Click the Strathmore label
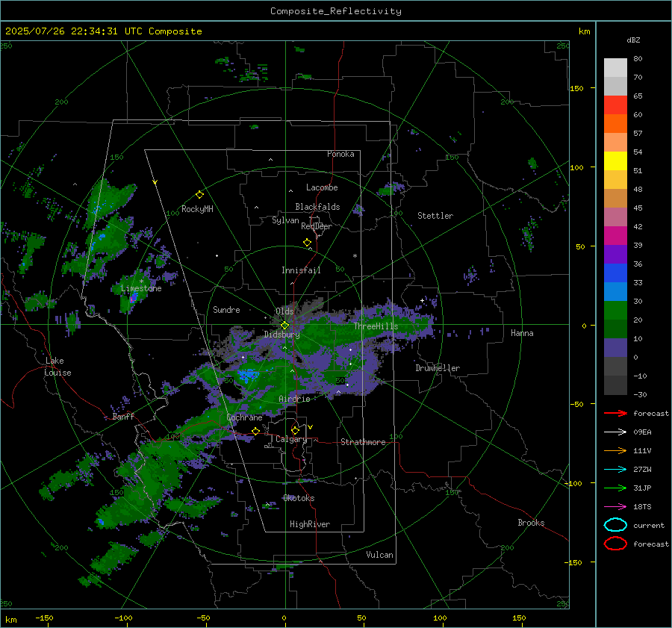This screenshot has width=672, height=628. tap(363, 442)
